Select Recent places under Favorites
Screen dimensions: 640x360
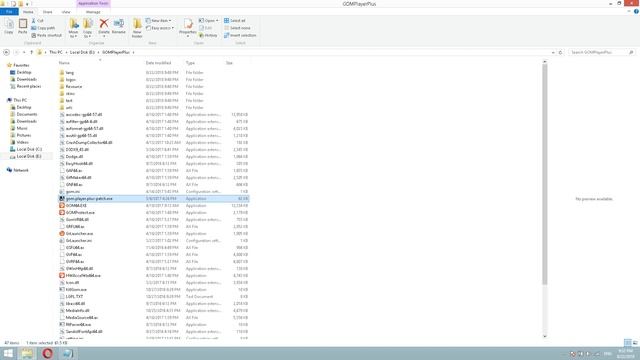[29, 86]
